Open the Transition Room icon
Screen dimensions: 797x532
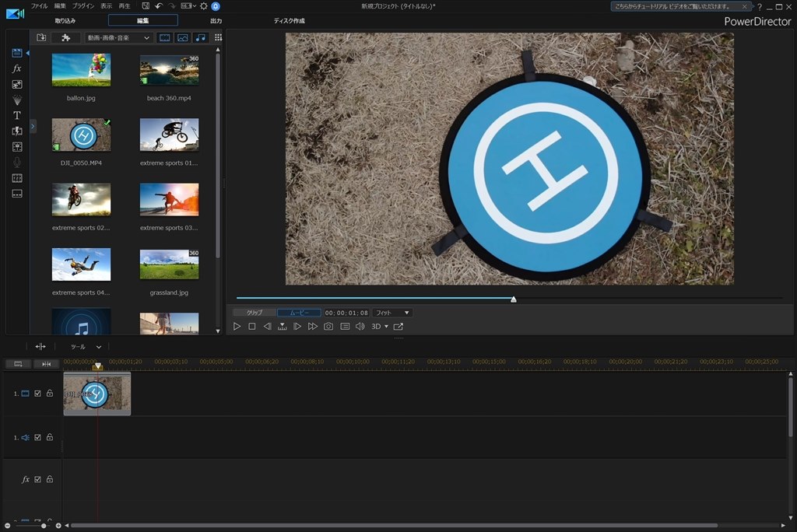17,131
